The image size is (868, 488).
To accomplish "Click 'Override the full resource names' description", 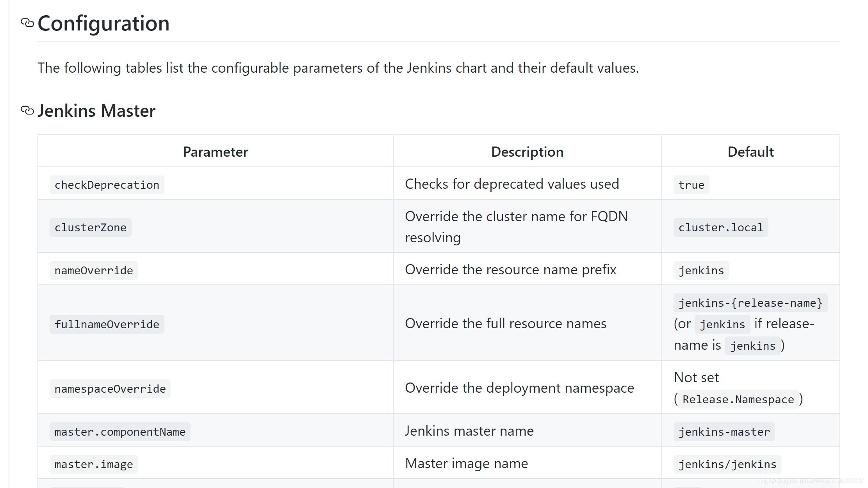I will (x=506, y=323).
